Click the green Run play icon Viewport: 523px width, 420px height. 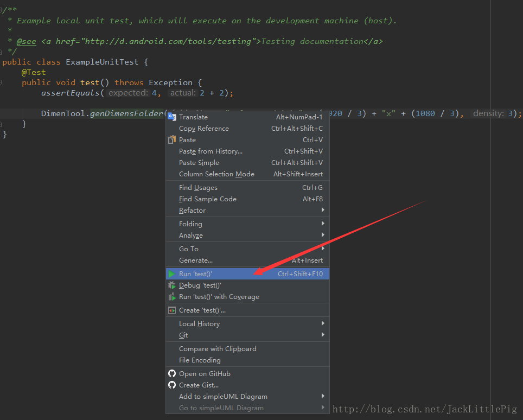click(x=171, y=274)
